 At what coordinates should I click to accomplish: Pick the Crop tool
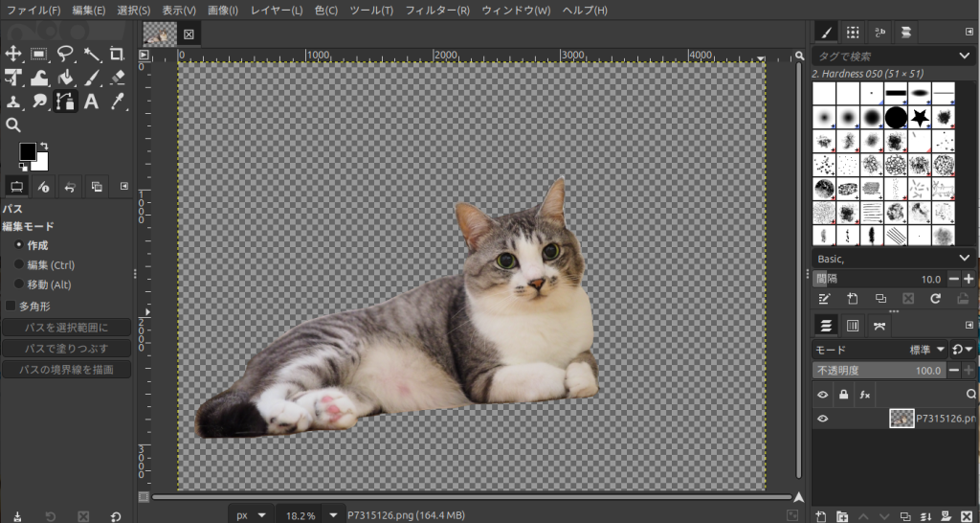point(118,54)
